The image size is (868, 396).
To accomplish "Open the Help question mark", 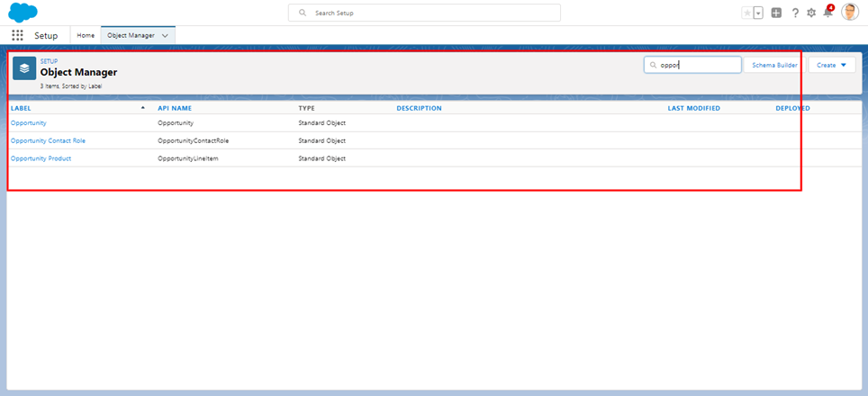I will (795, 13).
